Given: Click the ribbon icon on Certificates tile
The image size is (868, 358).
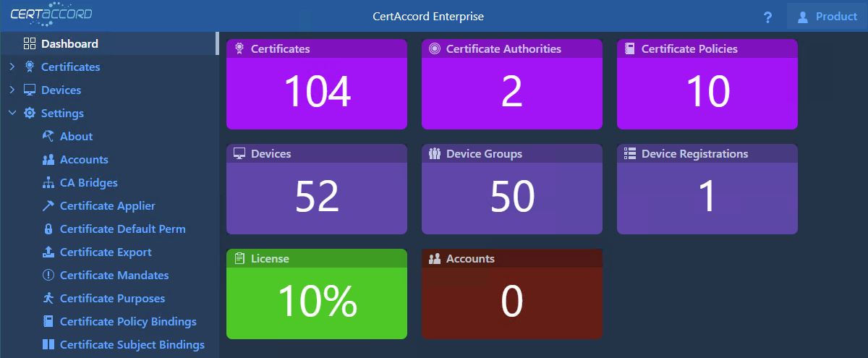Looking at the screenshot, I should coord(239,48).
